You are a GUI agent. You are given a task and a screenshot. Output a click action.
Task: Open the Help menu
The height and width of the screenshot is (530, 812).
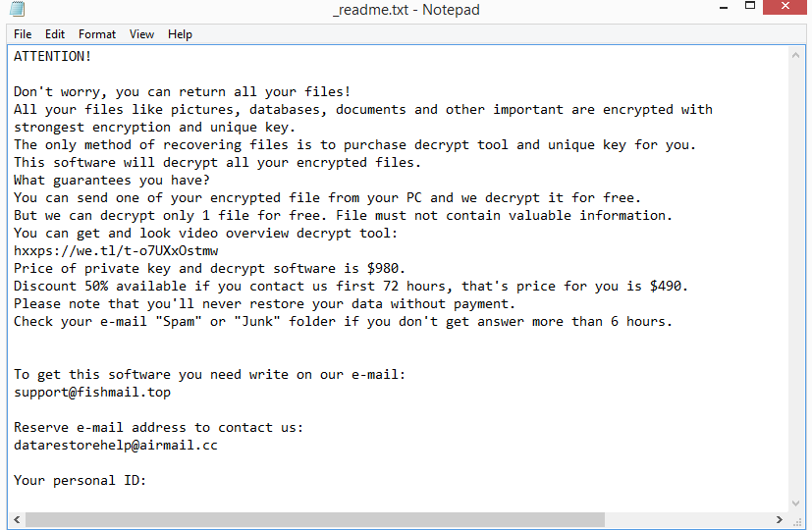[x=180, y=34]
